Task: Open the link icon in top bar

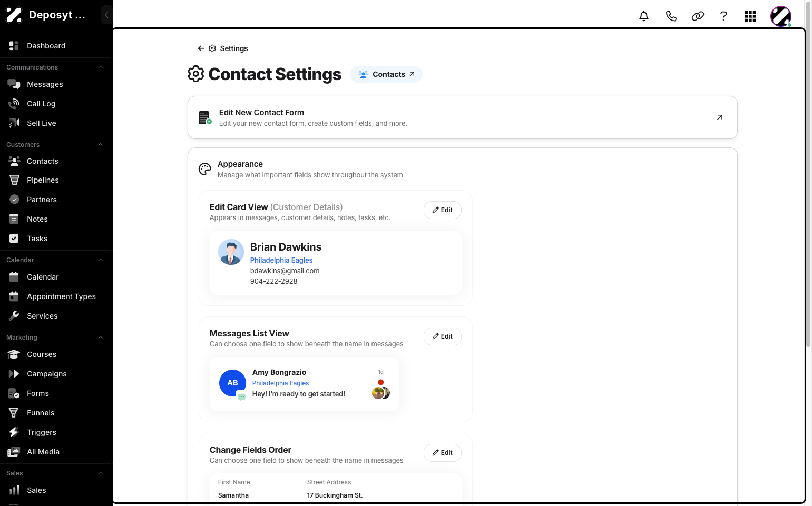Action: (x=698, y=16)
